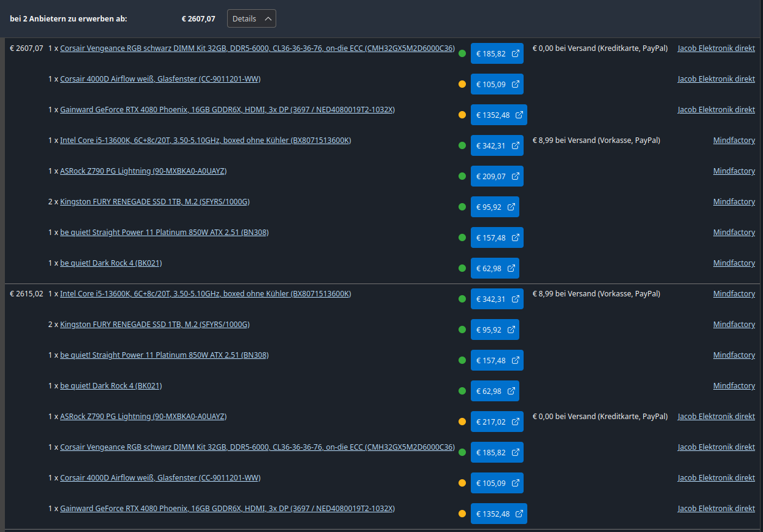Open € 157,48 Straight Power offer in € 2615,02 group
Viewport: 763px width, 532px height.
click(497, 360)
